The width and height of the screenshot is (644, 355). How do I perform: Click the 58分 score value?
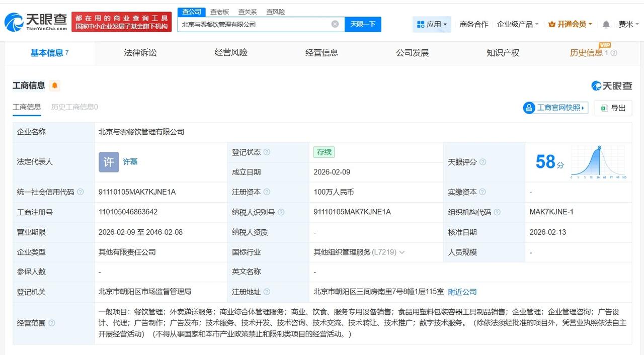point(549,162)
